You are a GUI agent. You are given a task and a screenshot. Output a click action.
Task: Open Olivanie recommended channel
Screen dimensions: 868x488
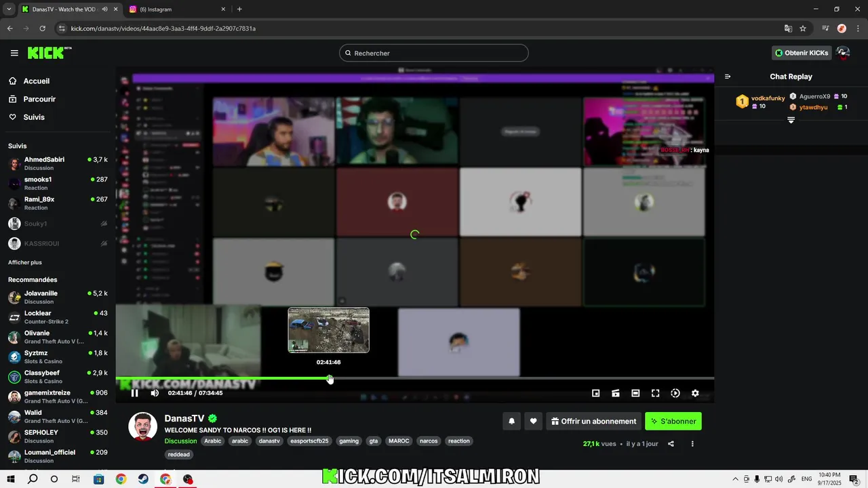tap(58, 337)
